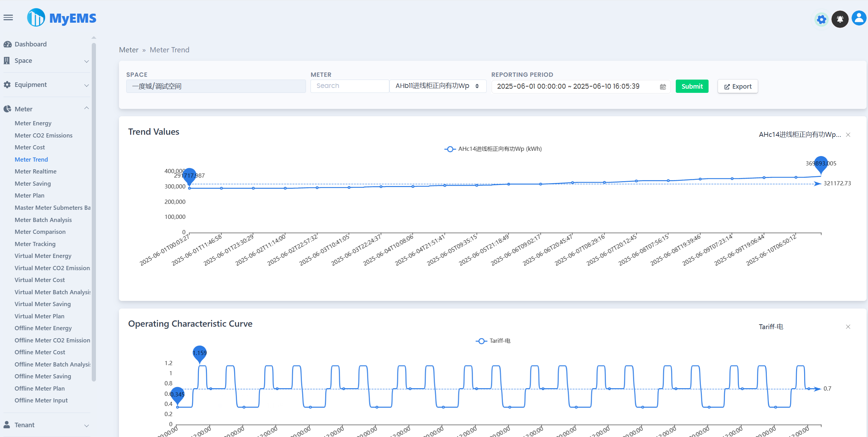Open settings gear icon in header
Image resolution: width=868 pixels, height=437 pixels.
[x=821, y=20]
